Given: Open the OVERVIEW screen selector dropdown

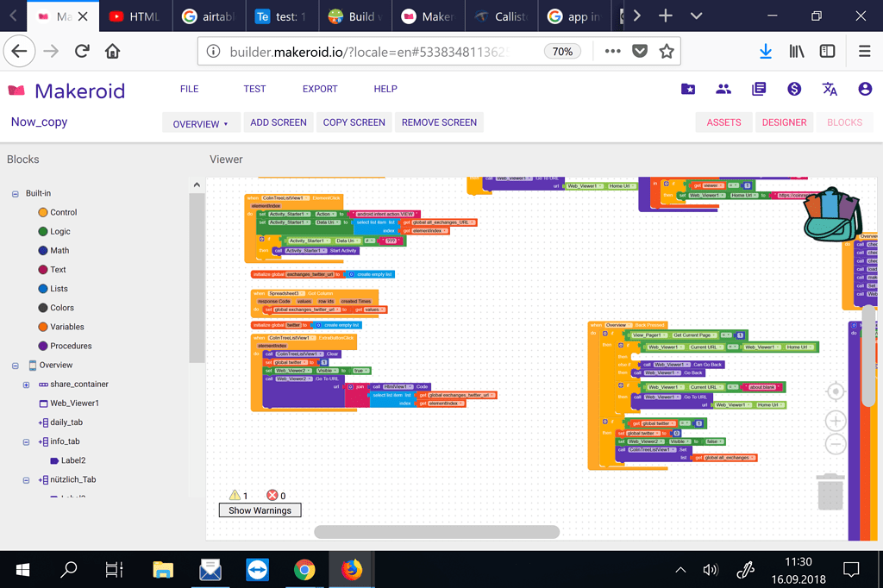Looking at the screenshot, I should coord(201,122).
